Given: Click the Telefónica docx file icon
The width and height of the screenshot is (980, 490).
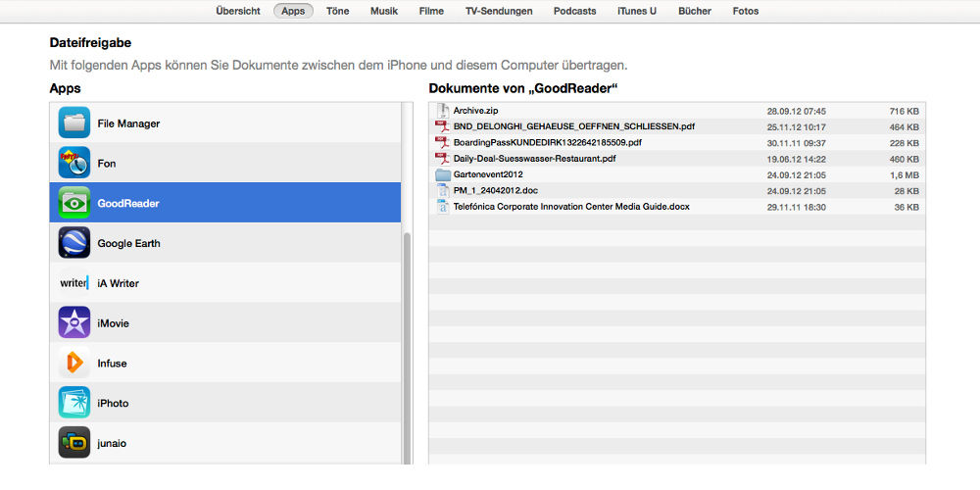Looking at the screenshot, I should [443, 207].
